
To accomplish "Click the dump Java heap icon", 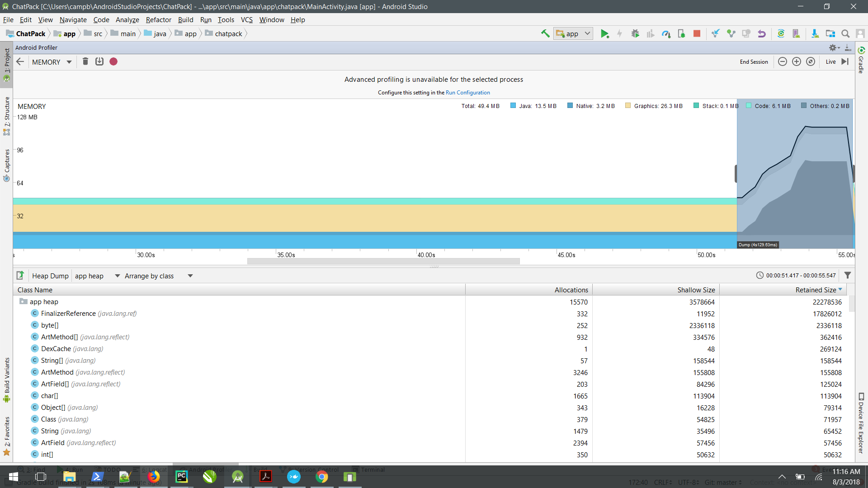I will pos(99,61).
